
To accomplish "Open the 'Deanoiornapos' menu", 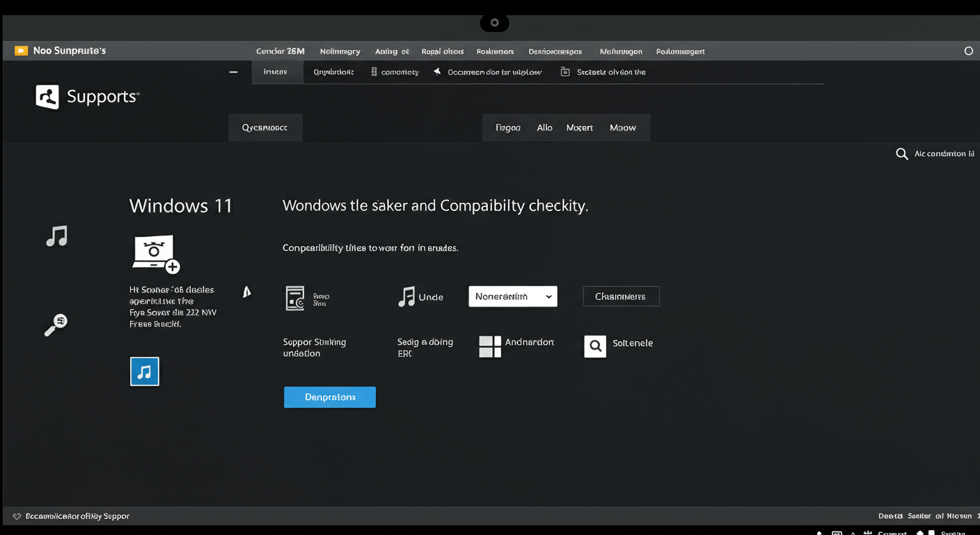I will point(555,52).
